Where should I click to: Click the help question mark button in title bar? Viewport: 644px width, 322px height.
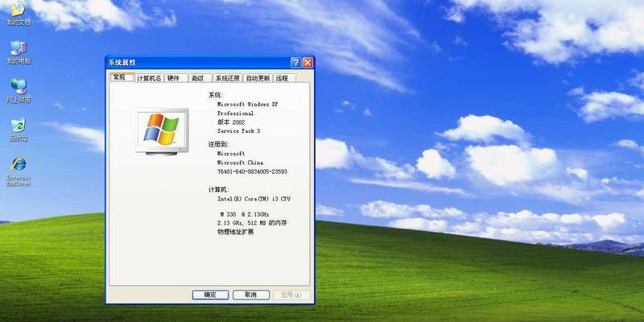coord(295,63)
